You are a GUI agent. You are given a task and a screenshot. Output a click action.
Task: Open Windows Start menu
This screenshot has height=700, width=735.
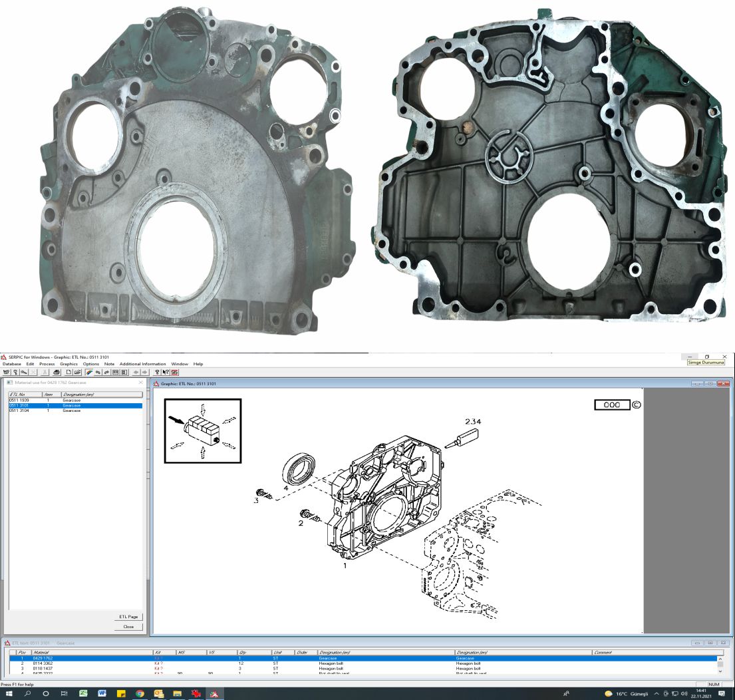point(9,693)
